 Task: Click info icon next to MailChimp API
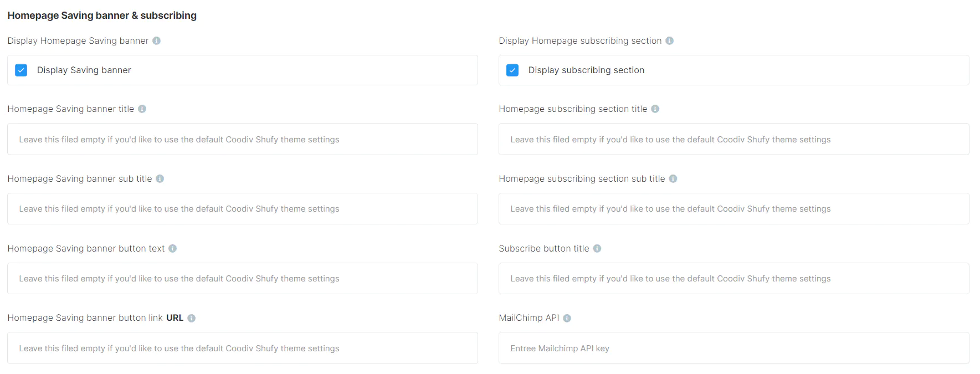tap(567, 318)
